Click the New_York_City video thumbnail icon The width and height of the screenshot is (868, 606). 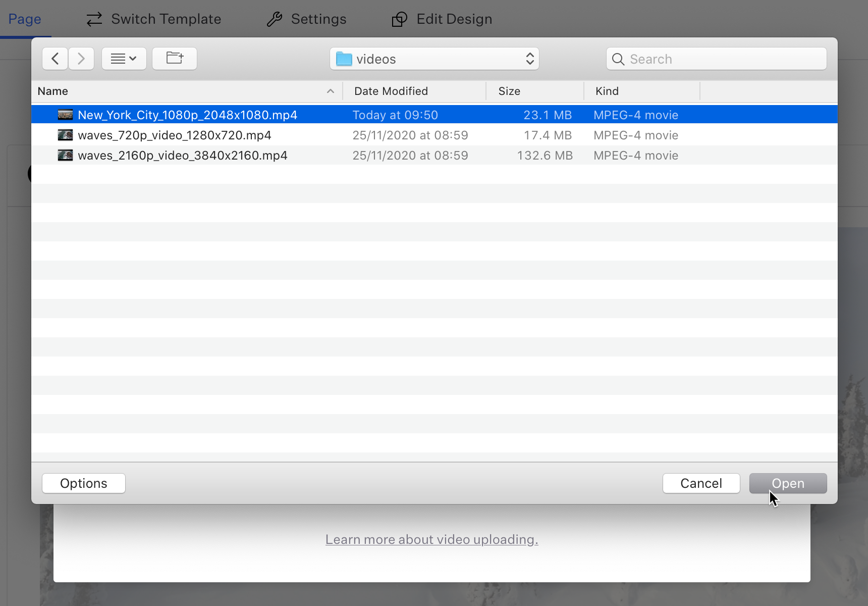[65, 115]
